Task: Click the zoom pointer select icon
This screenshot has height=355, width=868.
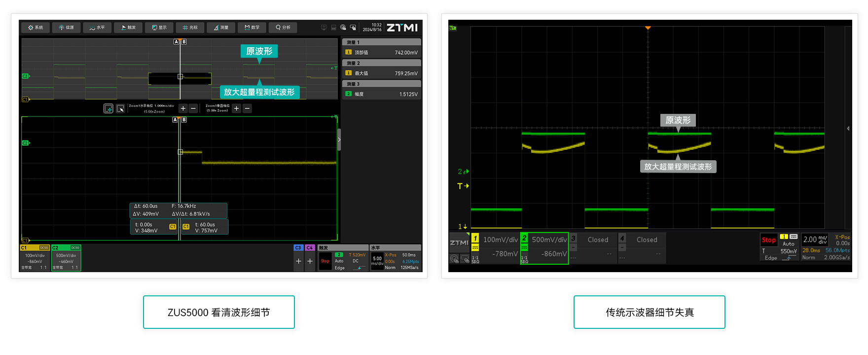Action: [x=120, y=108]
